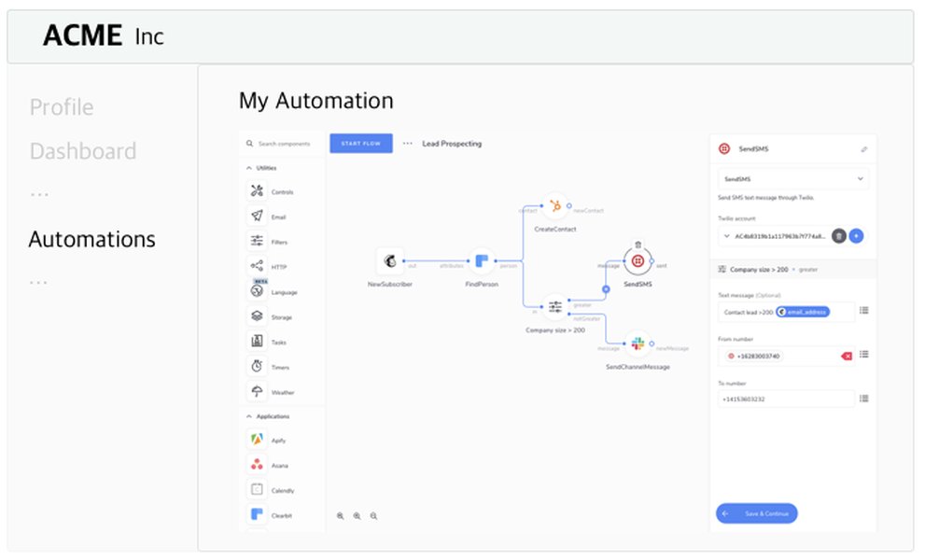Select the Weather utility icon
Screen dimensions: 925x560
click(255, 391)
